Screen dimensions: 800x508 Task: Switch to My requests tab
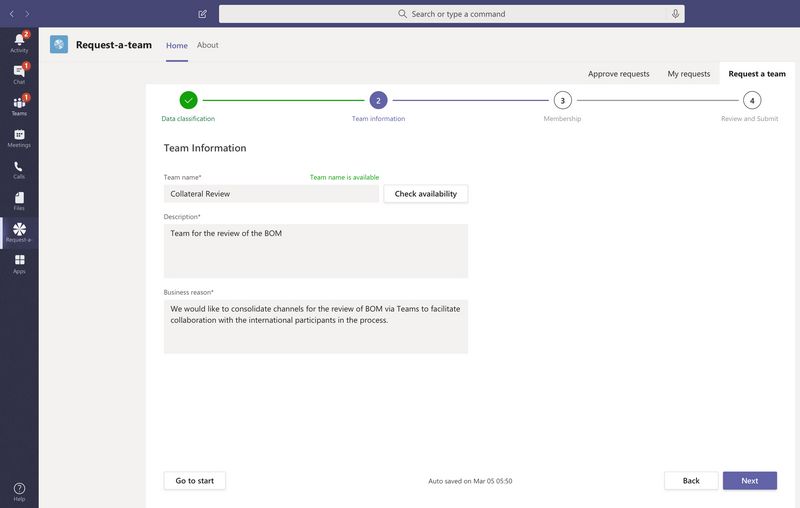click(x=689, y=74)
